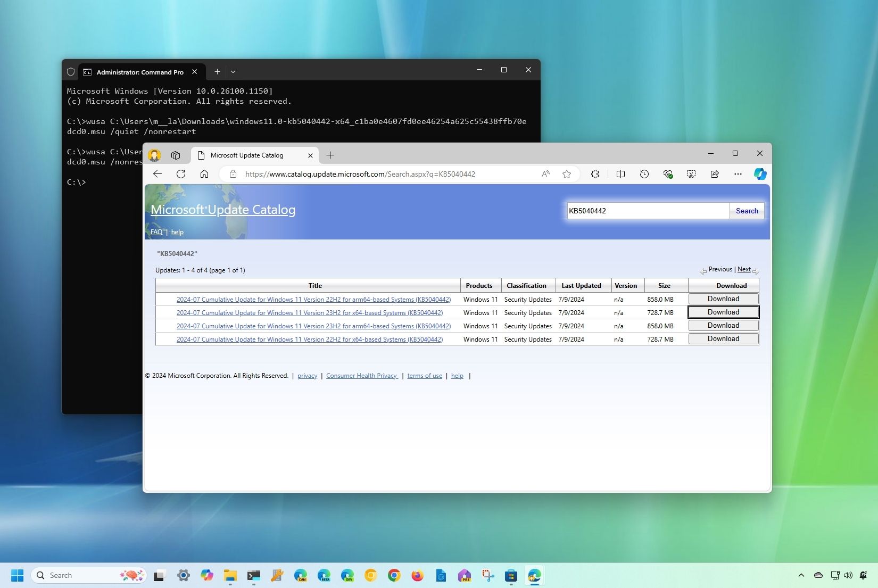Screen dimensions: 878x588
Task: Open the terms of use link
Action: click(424, 376)
